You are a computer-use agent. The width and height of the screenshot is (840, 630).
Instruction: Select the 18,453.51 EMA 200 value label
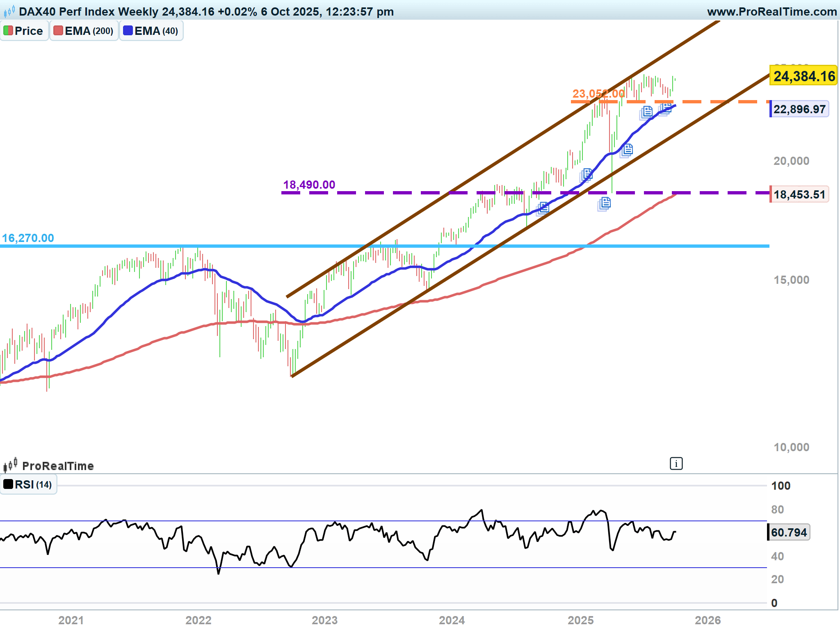(799, 194)
